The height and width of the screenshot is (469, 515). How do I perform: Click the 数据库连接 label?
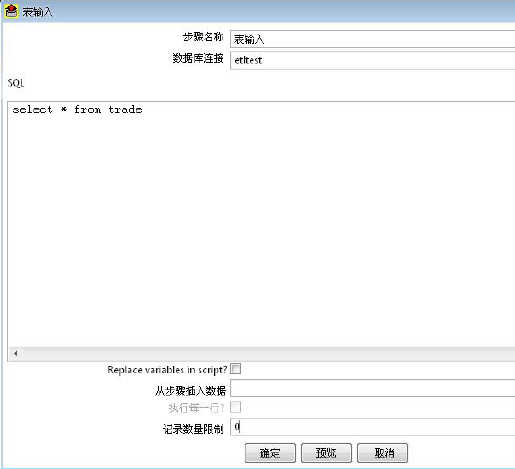pyautogui.click(x=198, y=58)
